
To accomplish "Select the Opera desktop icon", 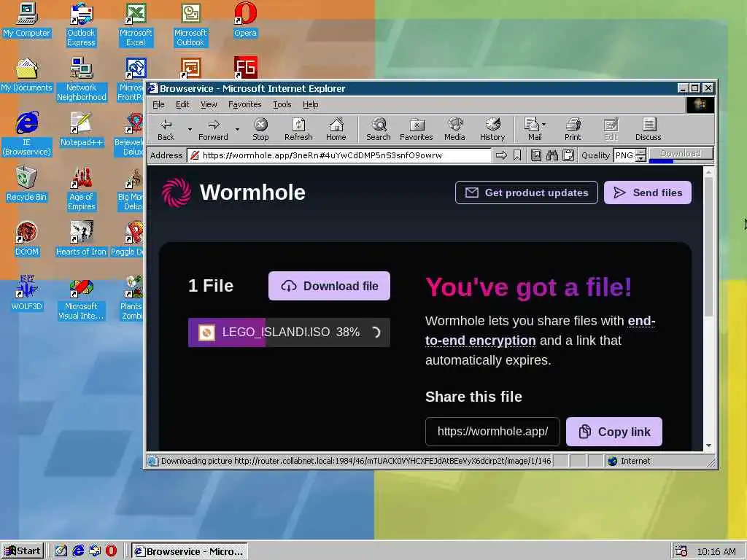I will coord(245,20).
